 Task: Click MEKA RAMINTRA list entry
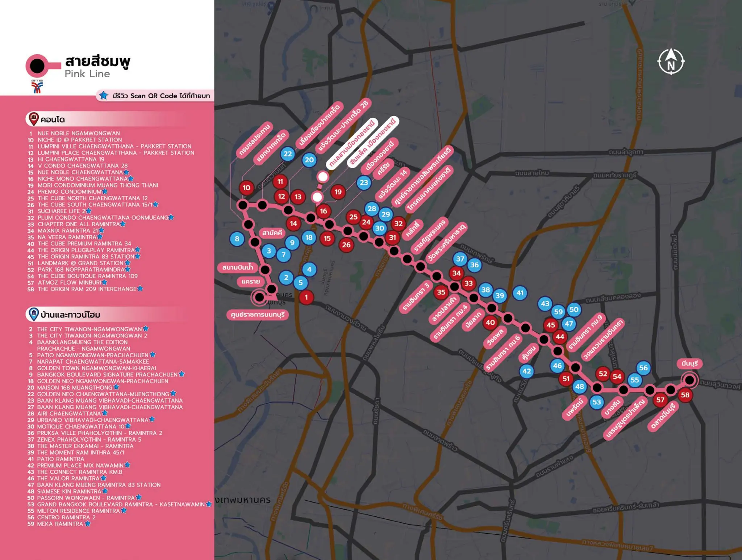point(60,524)
